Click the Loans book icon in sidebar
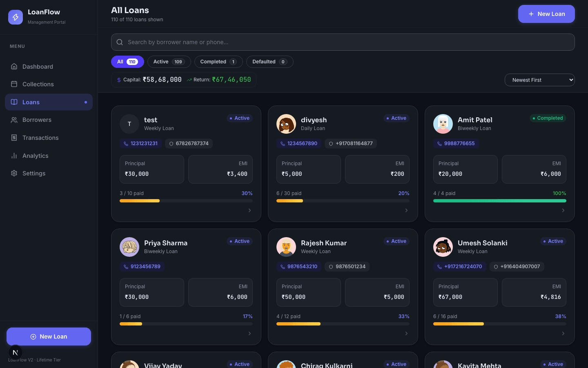The height and width of the screenshot is (368, 588). pos(14,102)
